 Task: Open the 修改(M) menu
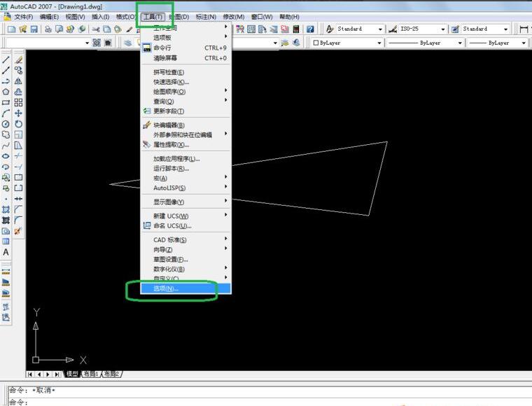coord(234,17)
